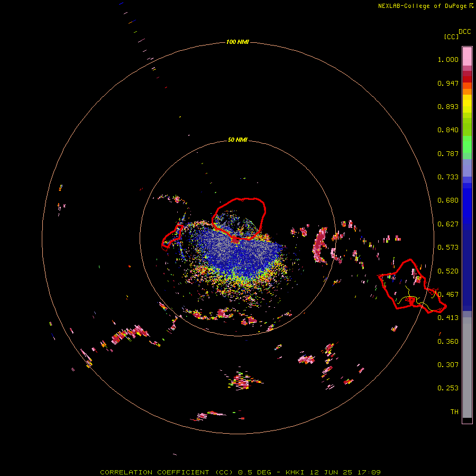Click the large red island outline north of the radar site
Screen dimensions: 476x476
click(x=239, y=218)
